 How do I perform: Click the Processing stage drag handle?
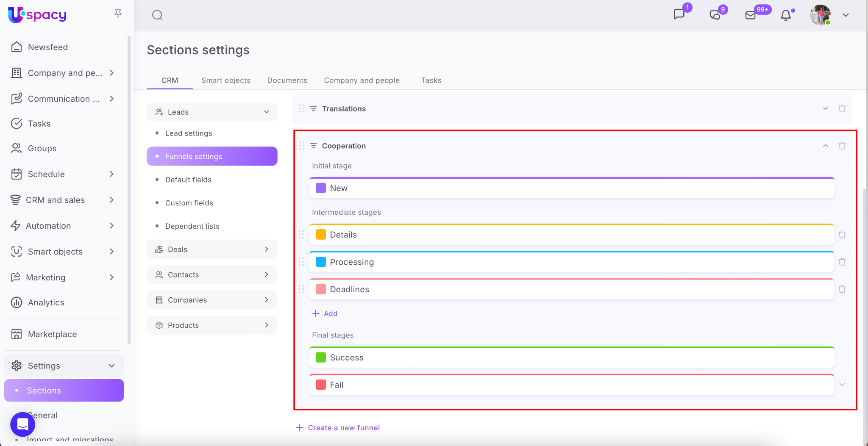301,262
